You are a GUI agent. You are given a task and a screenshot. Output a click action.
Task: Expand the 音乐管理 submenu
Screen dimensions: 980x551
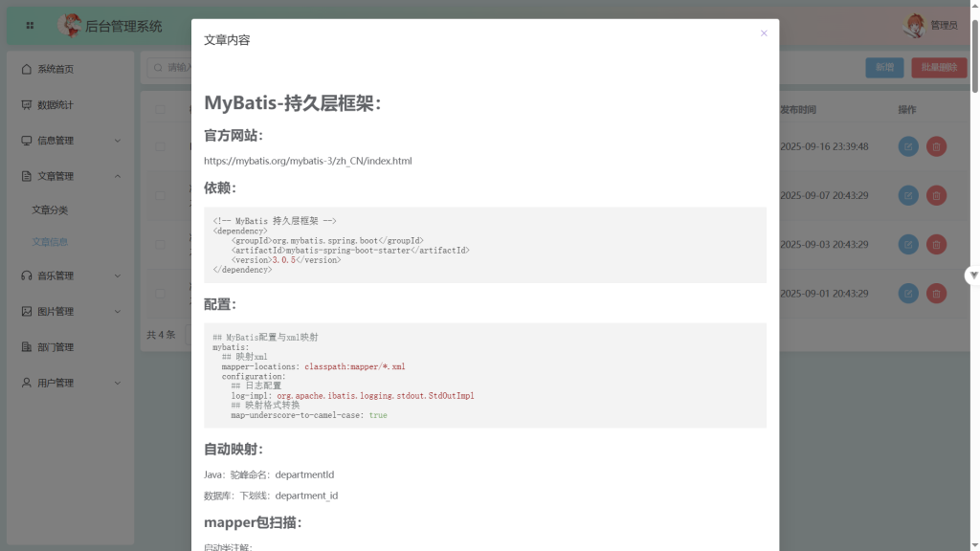(118, 275)
